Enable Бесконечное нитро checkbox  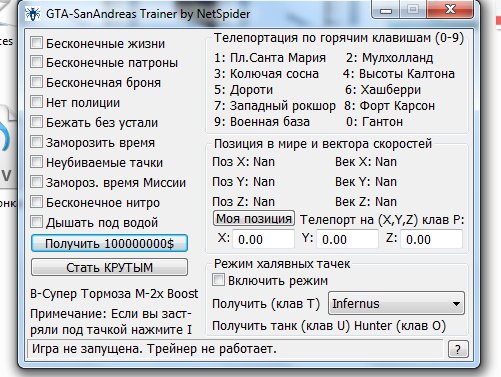click(36, 202)
